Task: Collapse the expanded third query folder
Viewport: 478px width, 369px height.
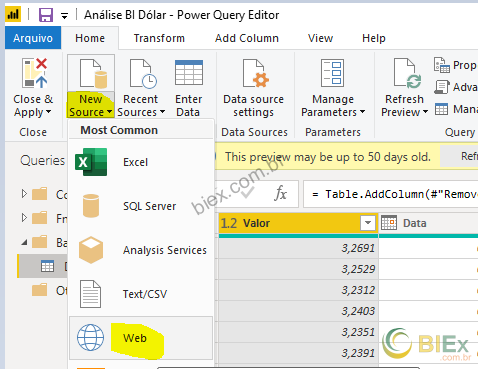Action: tap(24, 242)
